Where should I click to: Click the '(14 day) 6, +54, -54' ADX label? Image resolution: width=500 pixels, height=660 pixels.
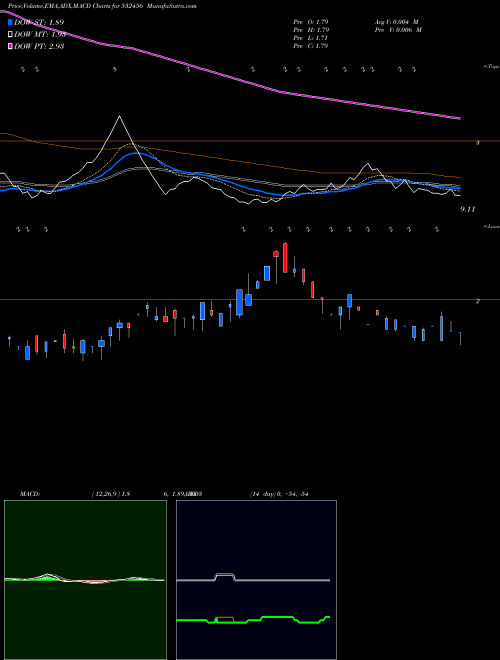[x=279, y=494]
